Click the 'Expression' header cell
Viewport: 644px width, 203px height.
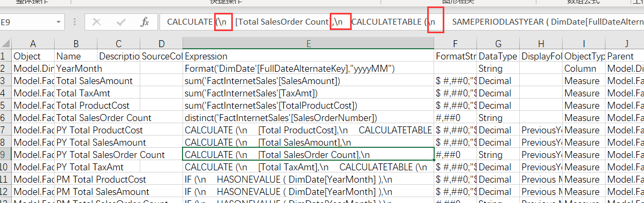tap(308, 56)
